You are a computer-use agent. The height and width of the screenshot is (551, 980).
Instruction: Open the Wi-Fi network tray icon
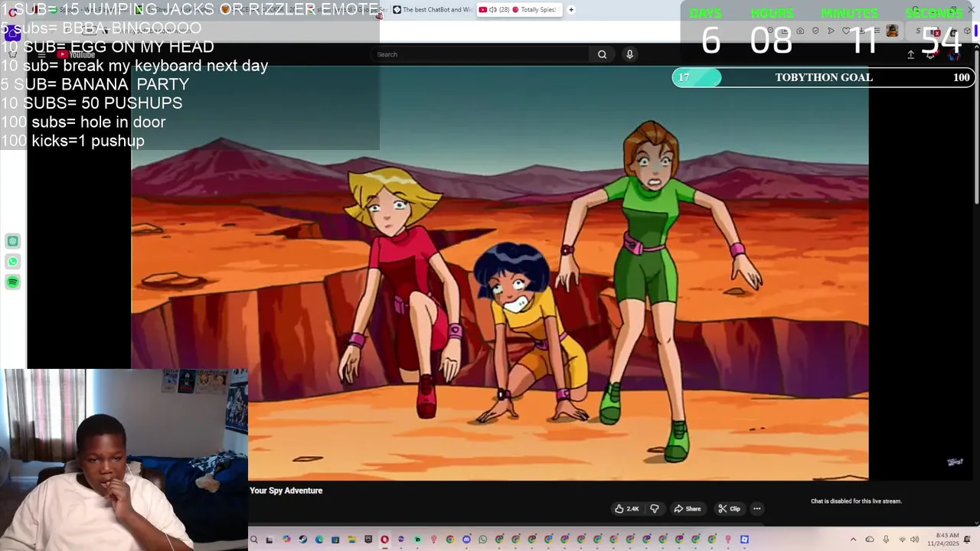(902, 540)
